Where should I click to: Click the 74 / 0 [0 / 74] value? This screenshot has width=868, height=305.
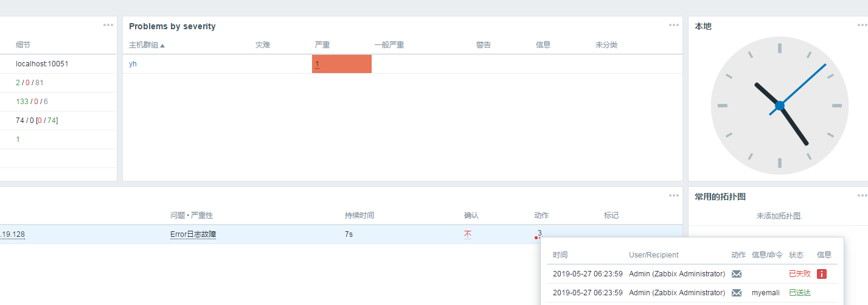tap(37, 121)
